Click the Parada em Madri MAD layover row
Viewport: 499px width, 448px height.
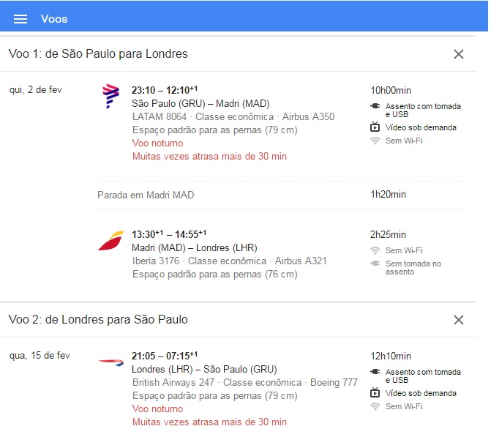click(x=146, y=195)
